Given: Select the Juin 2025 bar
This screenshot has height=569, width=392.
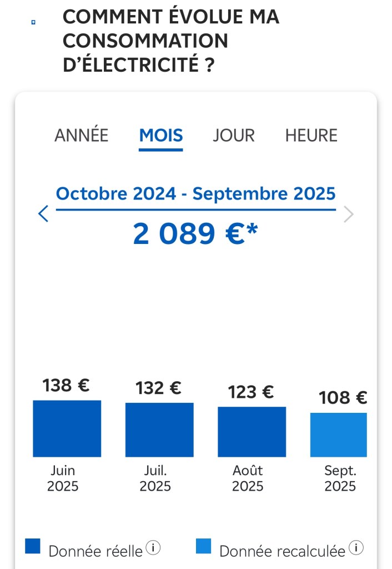Looking at the screenshot, I should [67, 428].
